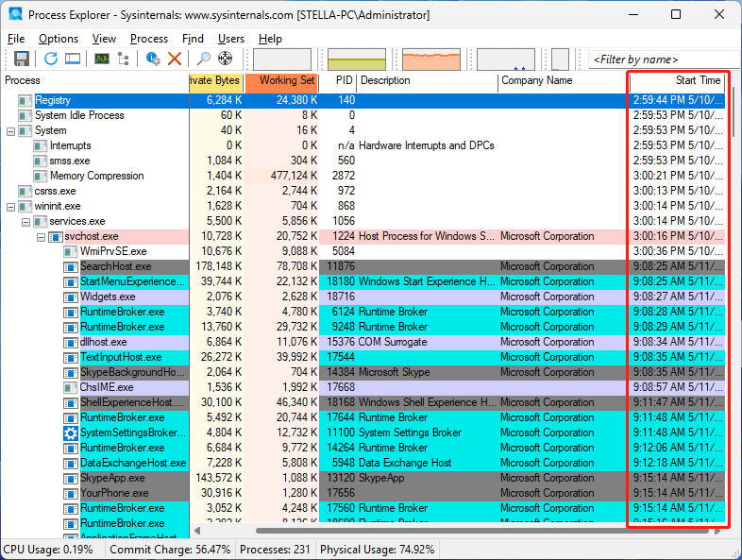Collapse the System process tree node
The width and height of the screenshot is (742, 560).
[10, 131]
